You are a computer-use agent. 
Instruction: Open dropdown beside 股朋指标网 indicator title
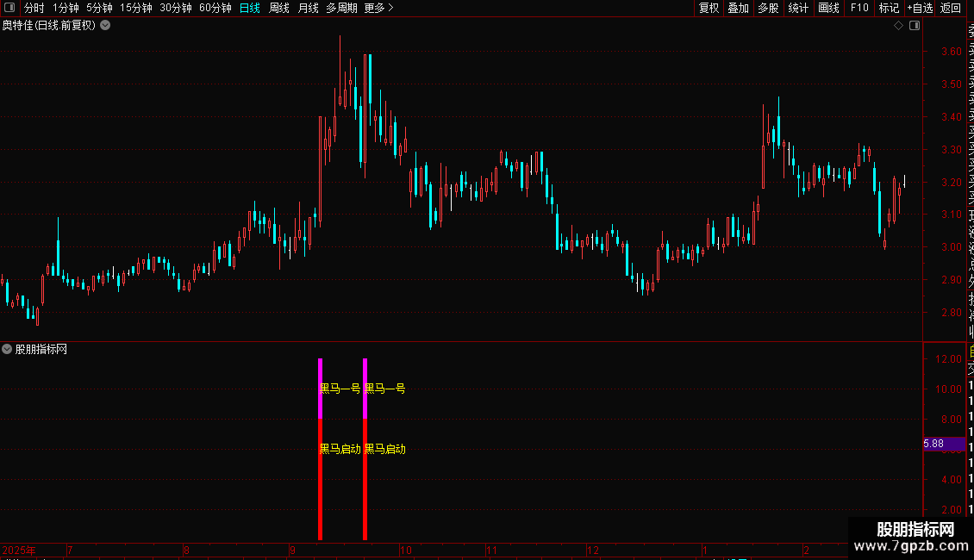[7, 349]
